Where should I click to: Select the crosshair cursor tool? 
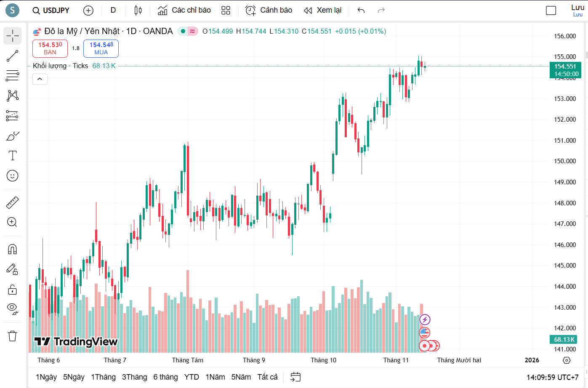click(x=12, y=36)
